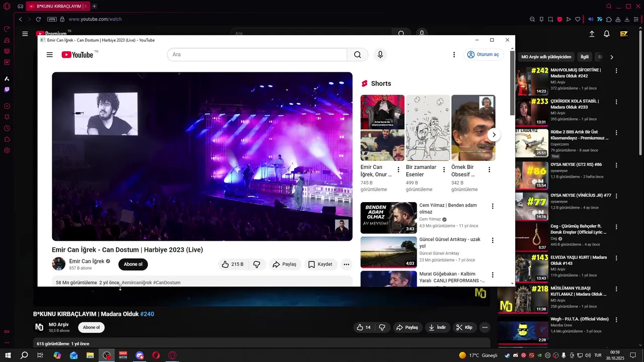This screenshot has width=644, height=362.
Task: Open 'ÇEKİRDEK KOLA STABİL' #233 thumbnail
Action: 532,112
